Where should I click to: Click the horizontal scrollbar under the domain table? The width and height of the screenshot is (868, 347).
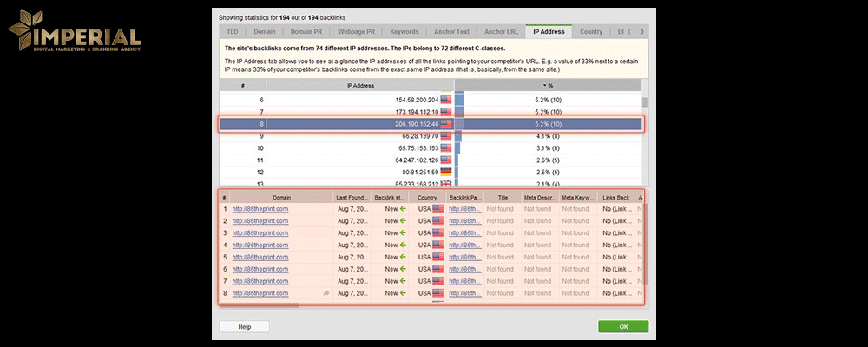(x=260, y=304)
